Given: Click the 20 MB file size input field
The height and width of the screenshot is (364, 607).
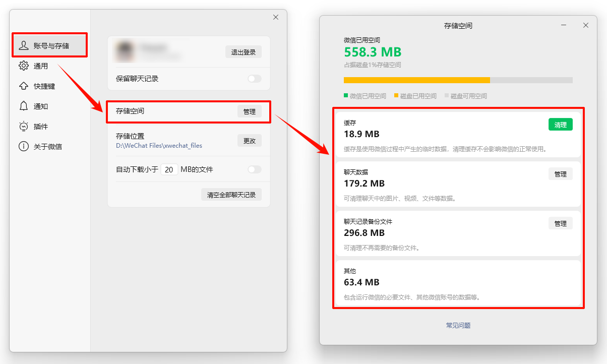Looking at the screenshot, I should click(x=169, y=169).
